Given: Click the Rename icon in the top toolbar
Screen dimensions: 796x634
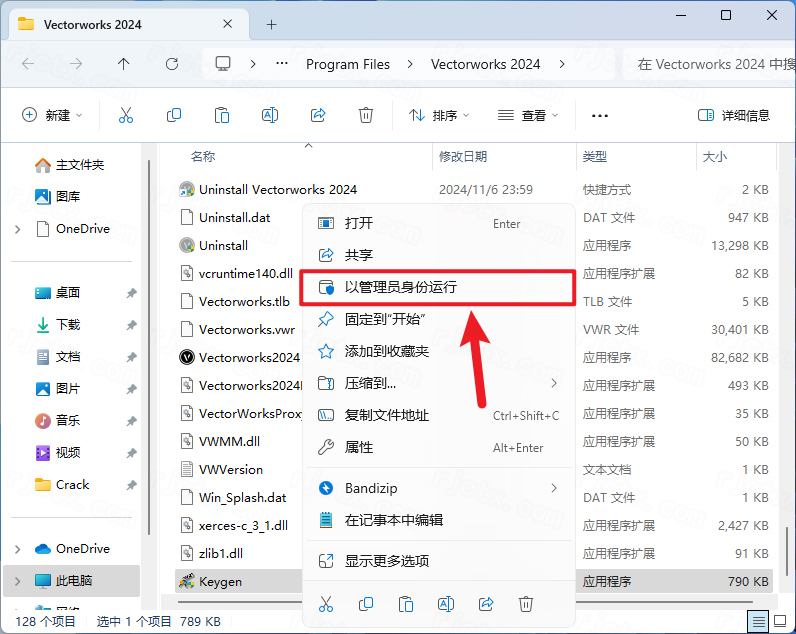Looking at the screenshot, I should click(x=270, y=115).
